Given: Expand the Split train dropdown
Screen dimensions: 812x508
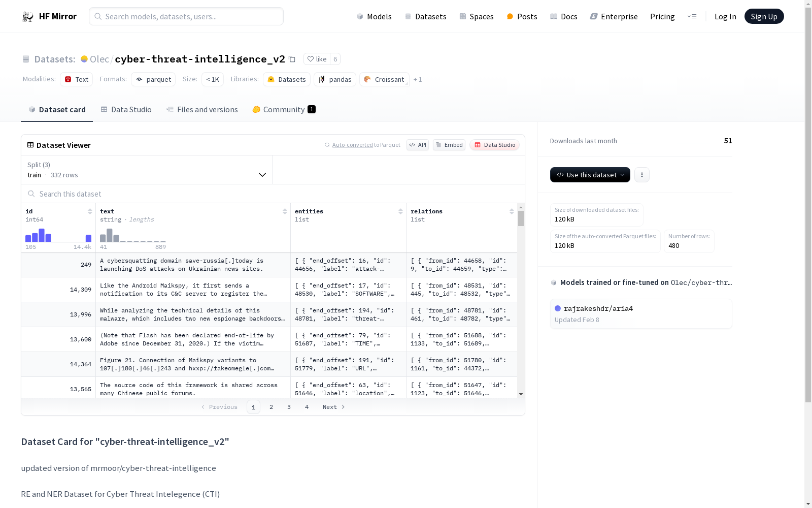Looking at the screenshot, I should 147,170.
